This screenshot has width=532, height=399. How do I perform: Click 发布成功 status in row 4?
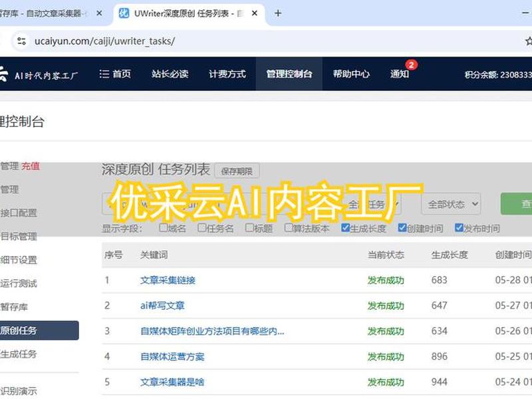386,357
